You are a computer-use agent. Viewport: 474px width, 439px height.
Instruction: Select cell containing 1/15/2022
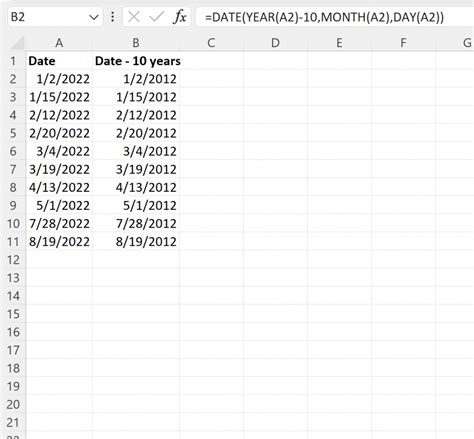coord(59,97)
